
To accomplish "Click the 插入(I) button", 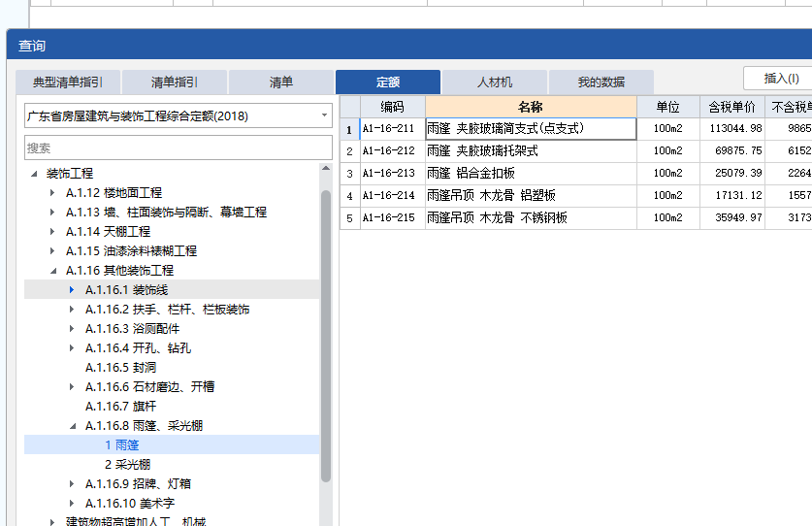I will 780,79.
